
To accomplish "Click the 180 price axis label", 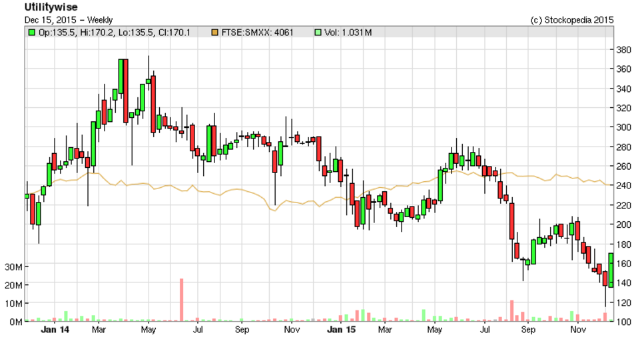I will (623, 244).
